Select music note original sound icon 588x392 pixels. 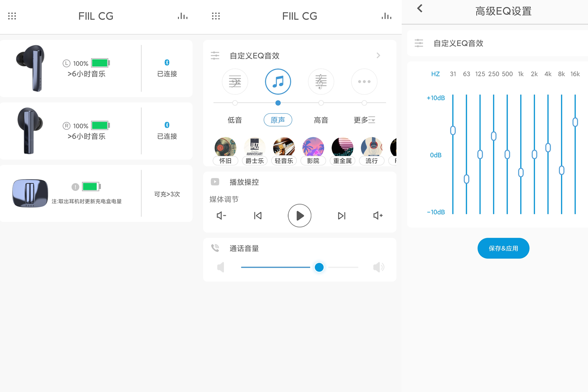coord(278,82)
